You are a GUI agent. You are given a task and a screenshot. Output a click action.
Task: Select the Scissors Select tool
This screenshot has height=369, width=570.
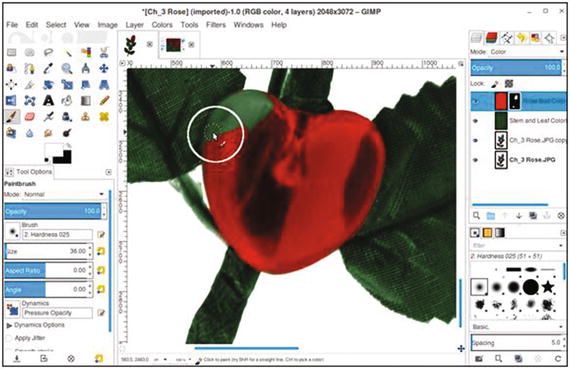(x=104, y=53)
